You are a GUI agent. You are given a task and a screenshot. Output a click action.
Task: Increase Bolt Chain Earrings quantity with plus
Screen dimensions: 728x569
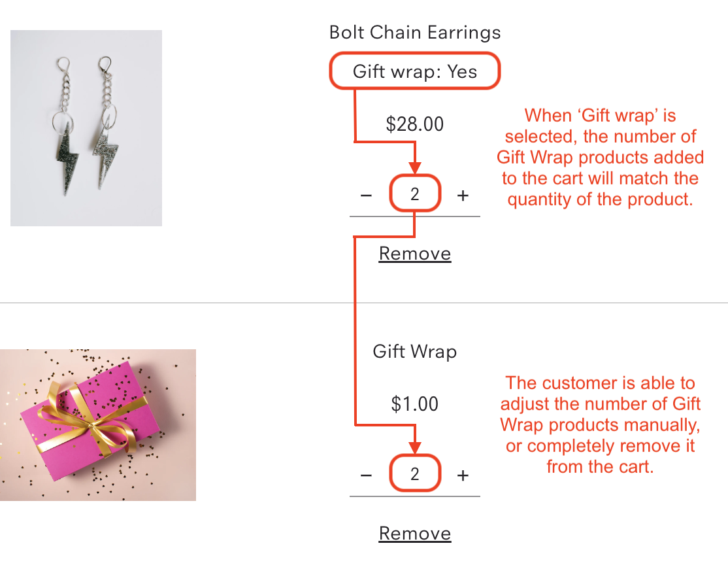(463, 196)
